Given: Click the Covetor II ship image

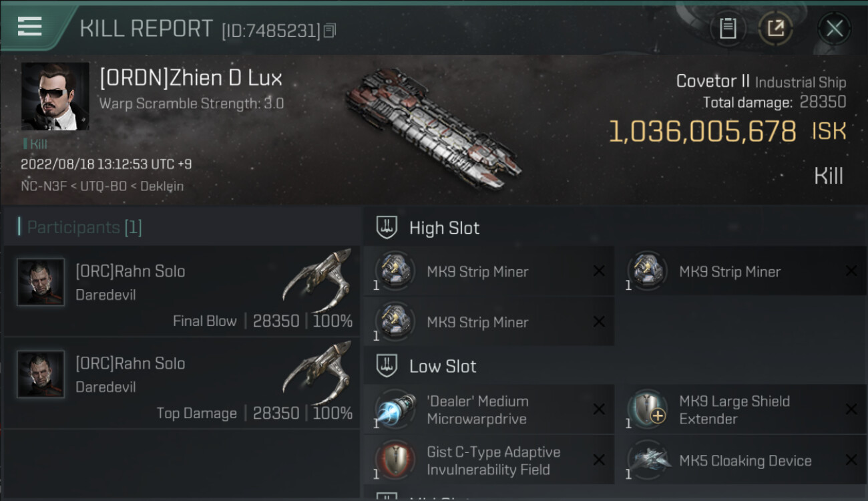Looking at the screenshot, I should click(x=433, y=127).
